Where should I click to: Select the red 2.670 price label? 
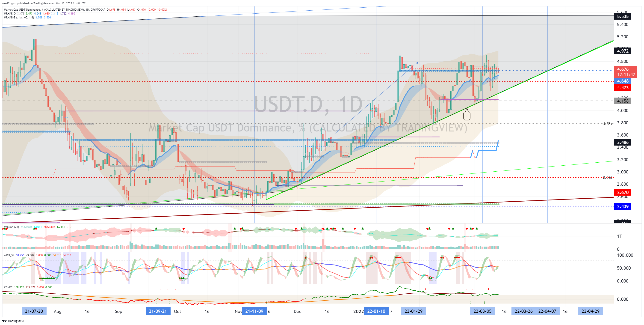pos(622,192)
